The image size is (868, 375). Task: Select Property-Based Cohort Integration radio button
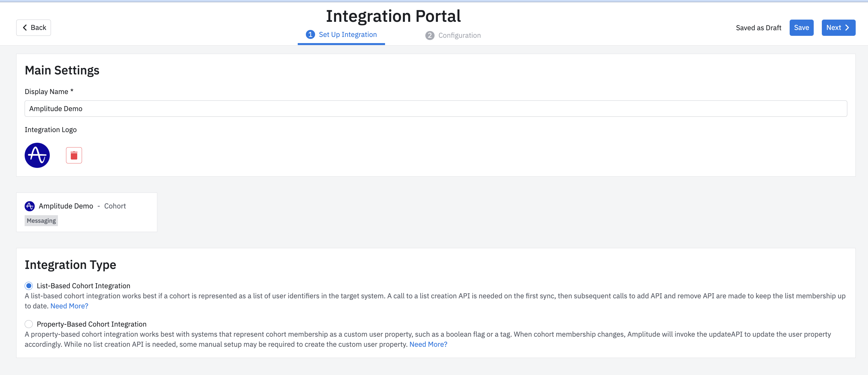pyautogui.click(x=29, y=324)
